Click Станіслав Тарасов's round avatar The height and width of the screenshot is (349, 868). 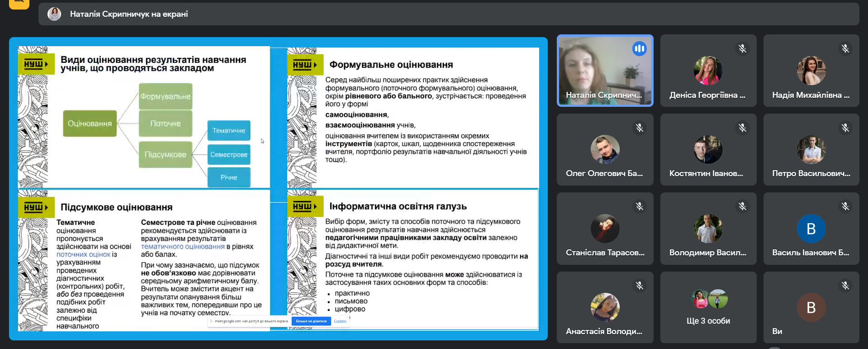(605, 229)
